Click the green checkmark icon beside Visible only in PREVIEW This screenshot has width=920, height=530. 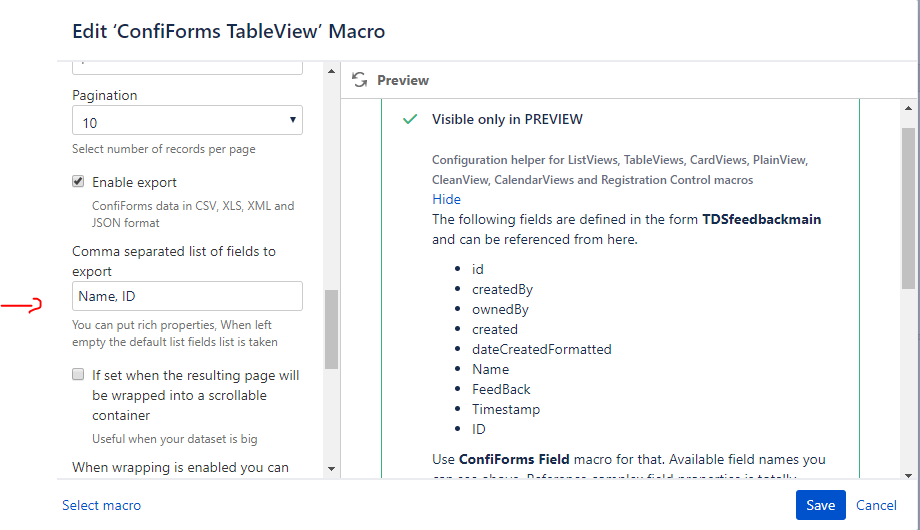coord(410,119)
